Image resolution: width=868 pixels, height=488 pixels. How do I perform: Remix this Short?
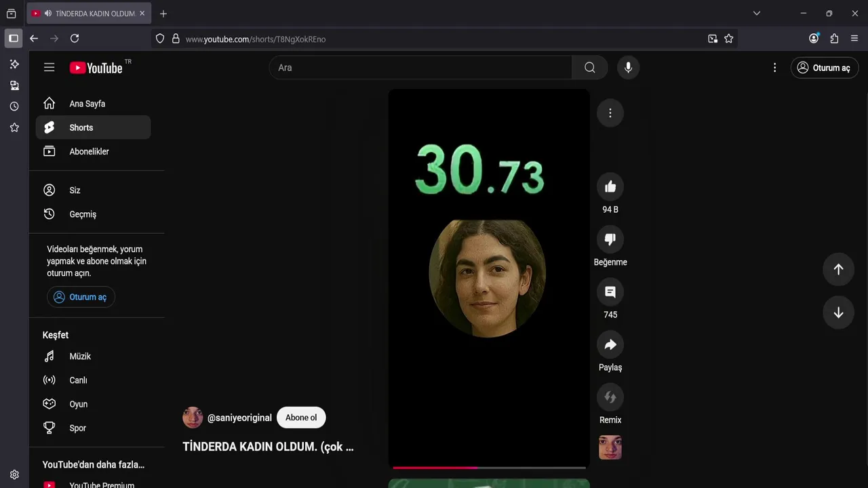click(610, 397)
